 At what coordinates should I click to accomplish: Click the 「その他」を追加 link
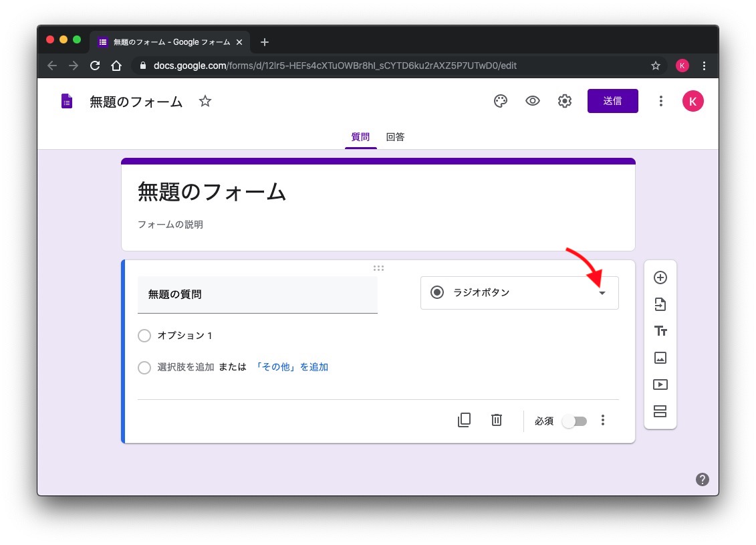tap(291, 367)
